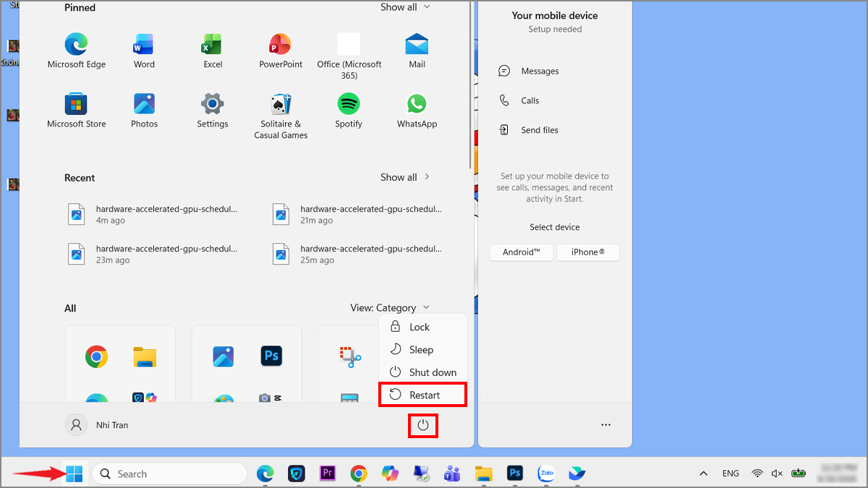The image size is (868, 488).
Task: Open the Nhi Tran user account menu
Action: (x=97, y=425)
